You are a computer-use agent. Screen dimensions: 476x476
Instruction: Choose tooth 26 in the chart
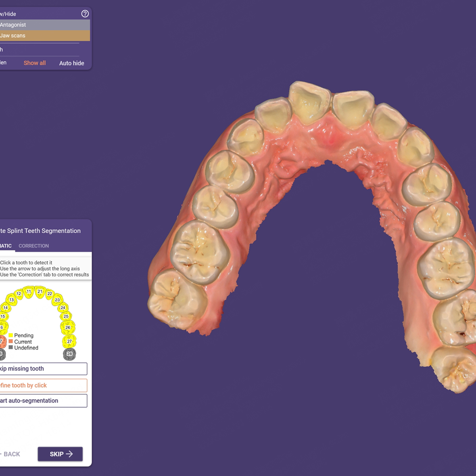point(68,327)
